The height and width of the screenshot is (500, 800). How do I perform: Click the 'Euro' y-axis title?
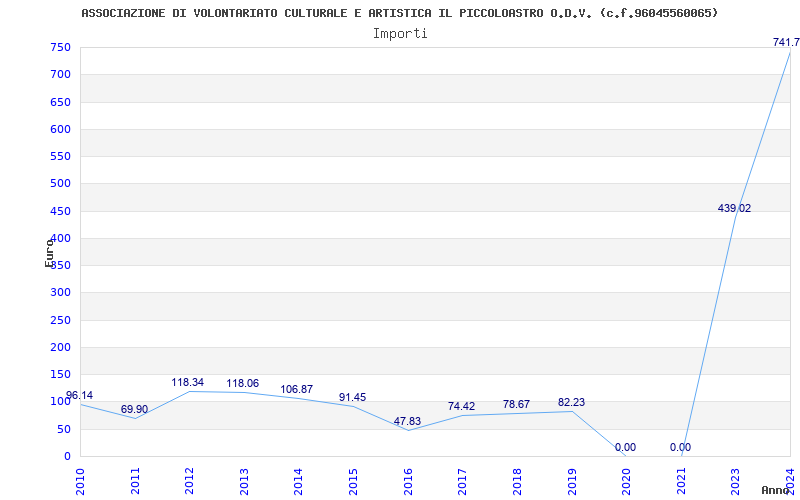pos(49,252)
